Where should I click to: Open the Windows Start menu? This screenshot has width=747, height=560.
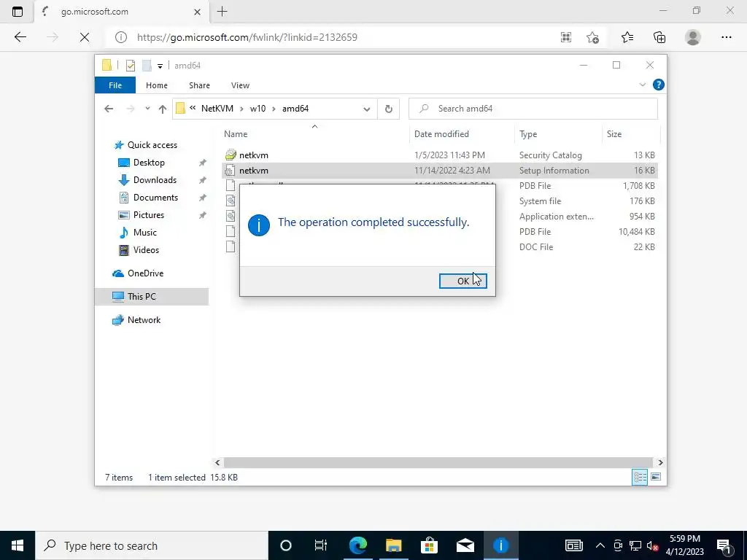(18, 545)
